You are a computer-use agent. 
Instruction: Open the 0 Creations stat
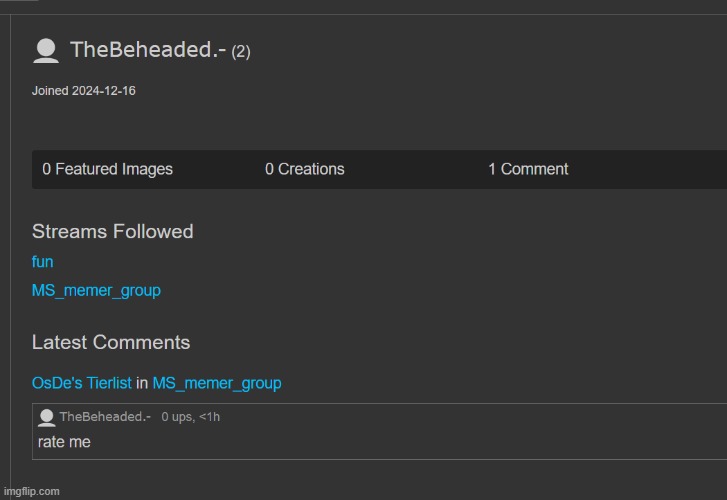[x=304, y=169]
